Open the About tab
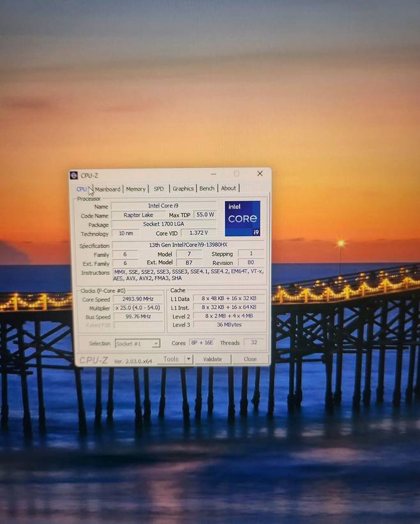The image size is (420, 524). (x=229, y=188)
